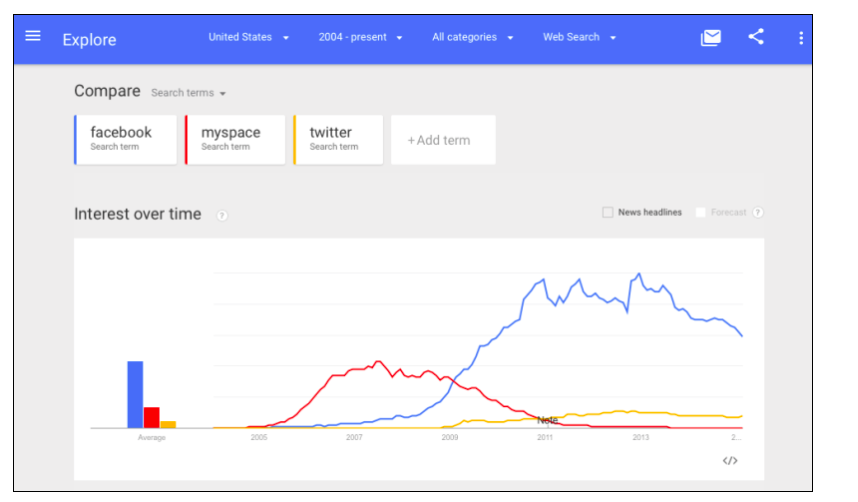Enable the News headlines checkbox
The height and width of the screenshot is (502, 858).
pos(608,212)
